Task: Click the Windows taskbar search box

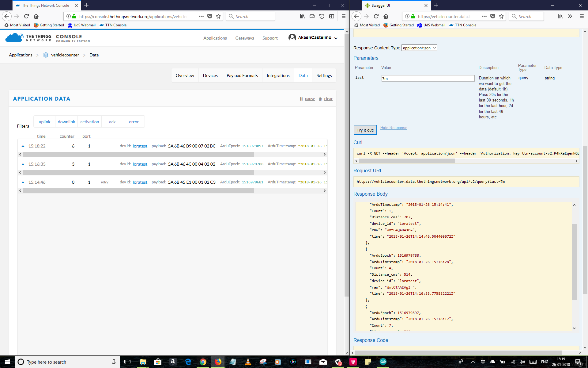Action: pos(67,362)
